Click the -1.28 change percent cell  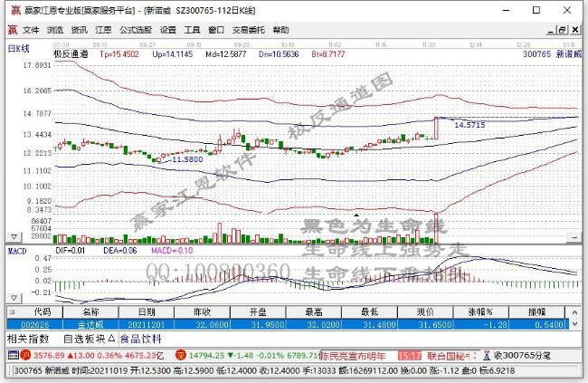coord(480,324)
